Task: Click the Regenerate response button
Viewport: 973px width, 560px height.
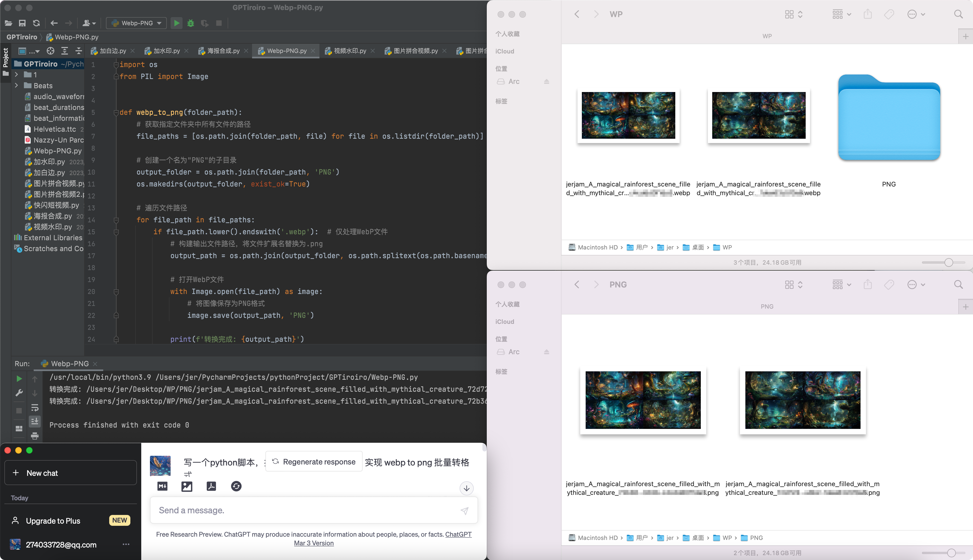Action: click(x=314, y=461)
